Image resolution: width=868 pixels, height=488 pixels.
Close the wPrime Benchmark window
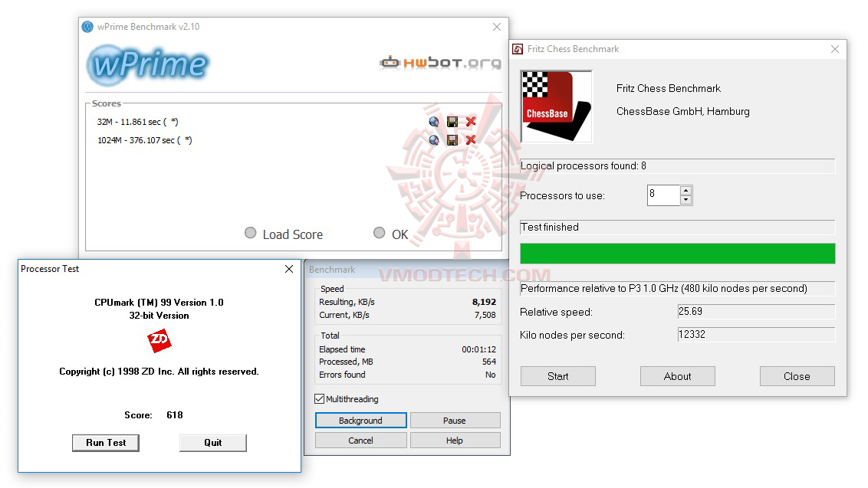click(497, 27)
